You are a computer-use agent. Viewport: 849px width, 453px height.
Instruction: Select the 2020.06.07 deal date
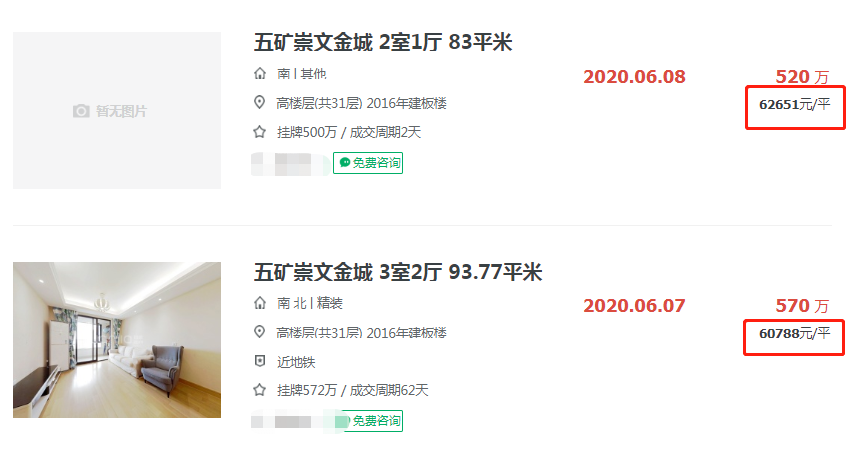[635, 306]
